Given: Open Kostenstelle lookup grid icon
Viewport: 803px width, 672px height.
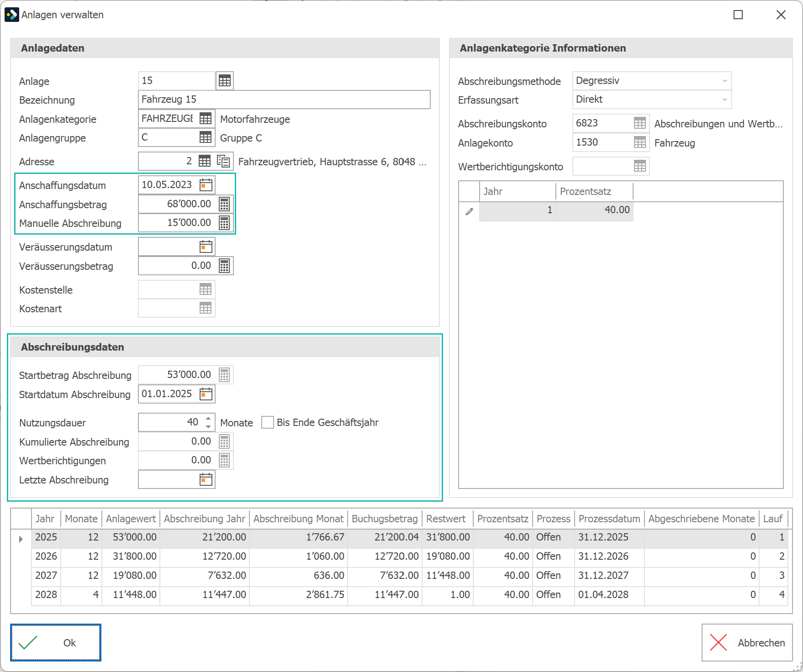Looking at the screenshot, I should click(206, 289).
